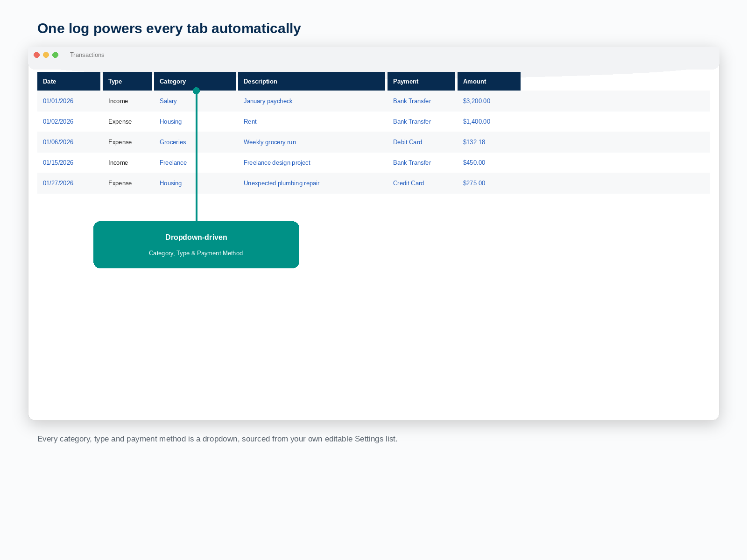Click date cell 01/27/2026

pos(58,183)
